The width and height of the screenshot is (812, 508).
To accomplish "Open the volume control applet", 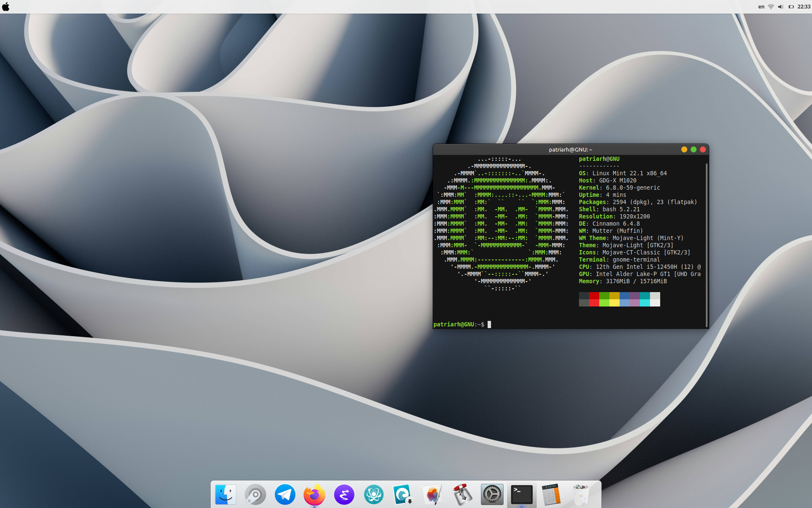I will pos(781,7).
